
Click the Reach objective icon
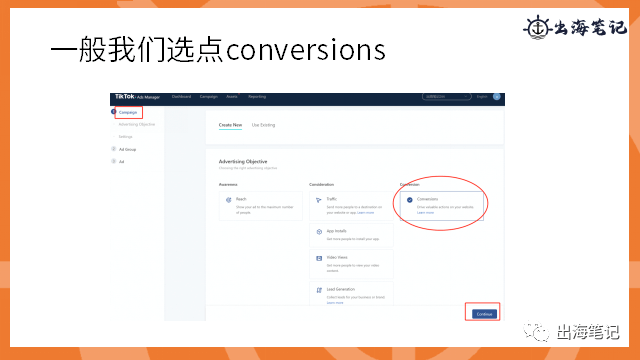[229, 200]
